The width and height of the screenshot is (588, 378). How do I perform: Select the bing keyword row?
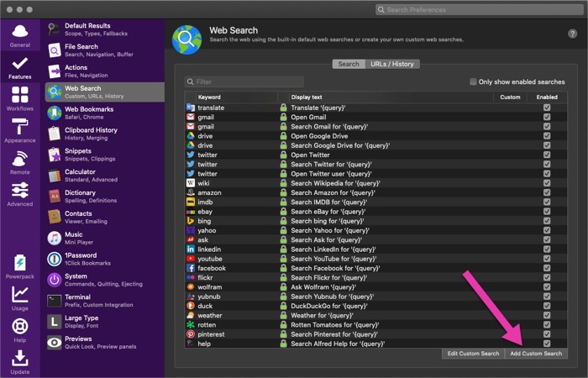point(375,221)
